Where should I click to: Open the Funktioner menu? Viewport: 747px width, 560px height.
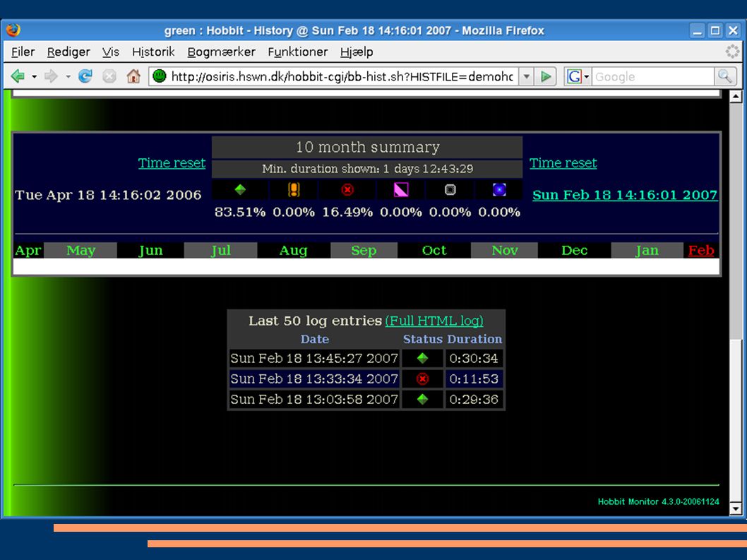(298, 52)
